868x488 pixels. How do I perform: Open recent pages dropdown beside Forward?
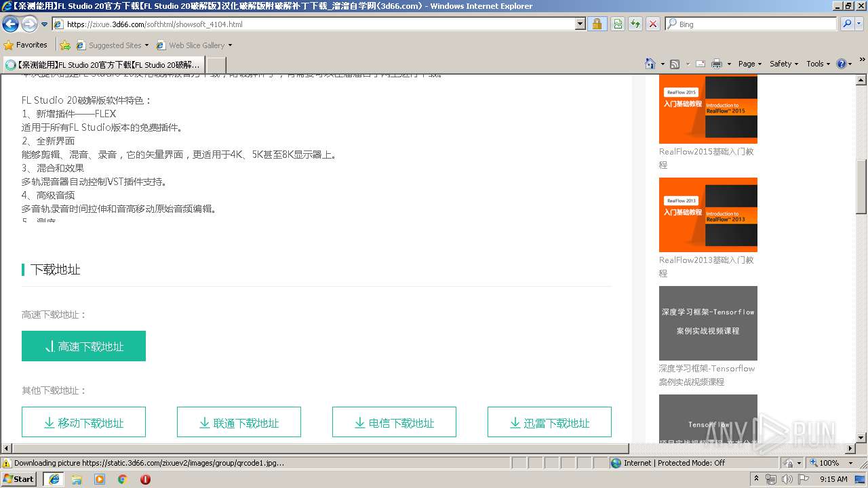tap(44, 24)
